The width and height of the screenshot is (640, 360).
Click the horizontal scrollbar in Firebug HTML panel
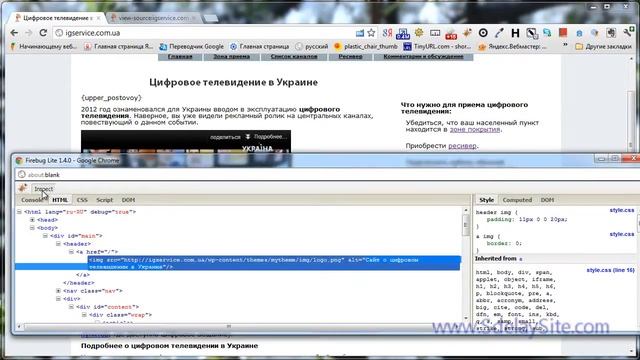click(228, 326)
